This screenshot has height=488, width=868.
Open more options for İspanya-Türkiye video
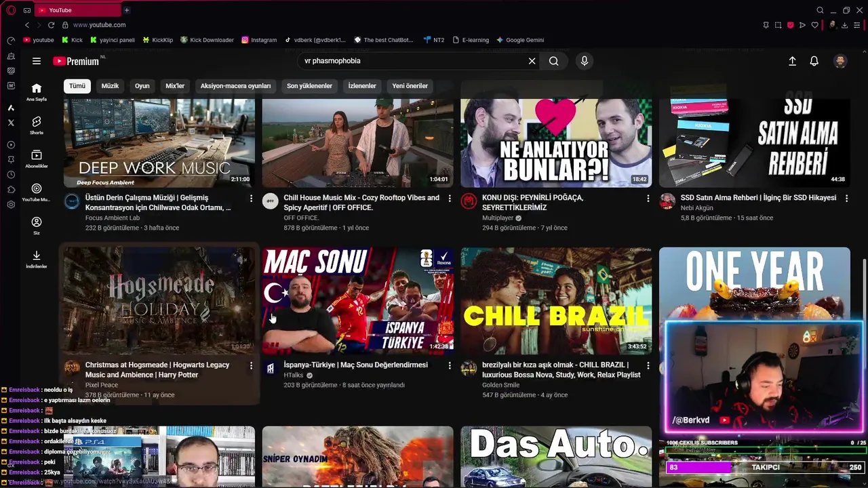point(450,366)
